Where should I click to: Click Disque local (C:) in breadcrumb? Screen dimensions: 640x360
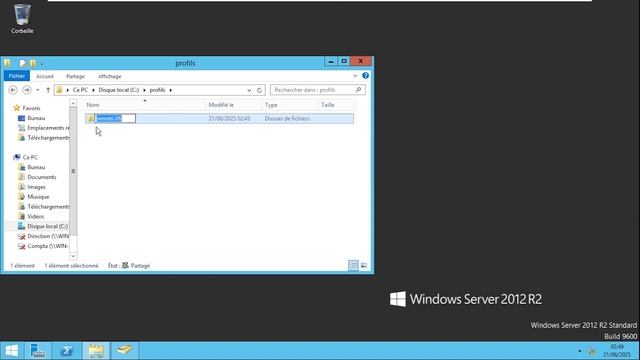point(118,90)
